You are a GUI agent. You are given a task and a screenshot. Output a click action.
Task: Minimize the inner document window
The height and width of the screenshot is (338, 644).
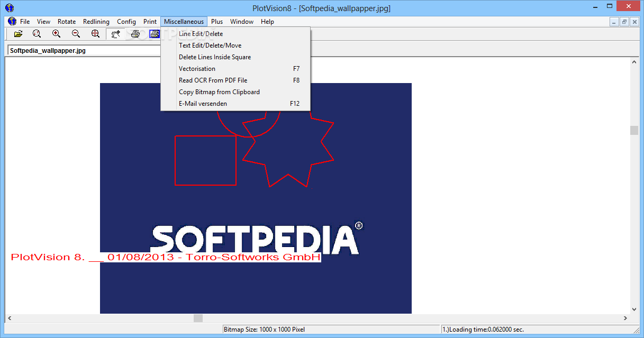pos(614,22)
